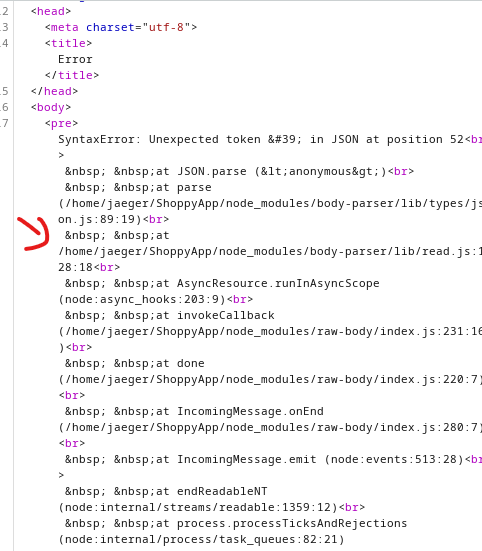Click the endReadableNT stack entry
Image resolution: width=482 pixels, height=551 pixels.
point(222,491)
